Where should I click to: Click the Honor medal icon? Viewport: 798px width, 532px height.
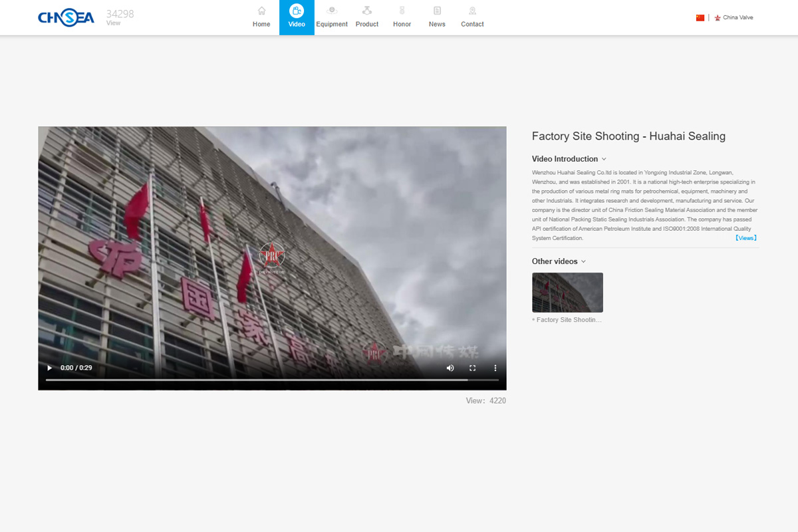pyautogui.click(x=402, y=11)
